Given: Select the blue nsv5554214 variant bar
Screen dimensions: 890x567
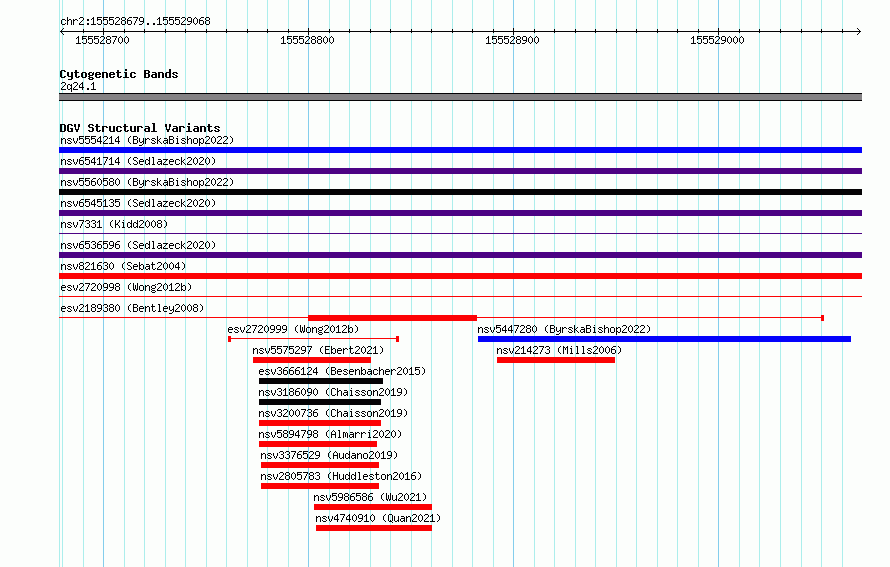Looking at the screenshot, I should [x=460, y=150].
